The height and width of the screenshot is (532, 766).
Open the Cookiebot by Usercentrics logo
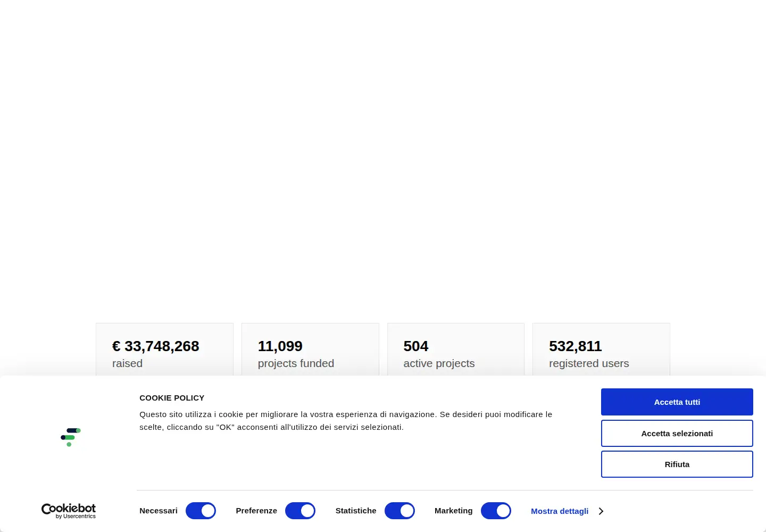pyautogui.click(x=69, y=511)
